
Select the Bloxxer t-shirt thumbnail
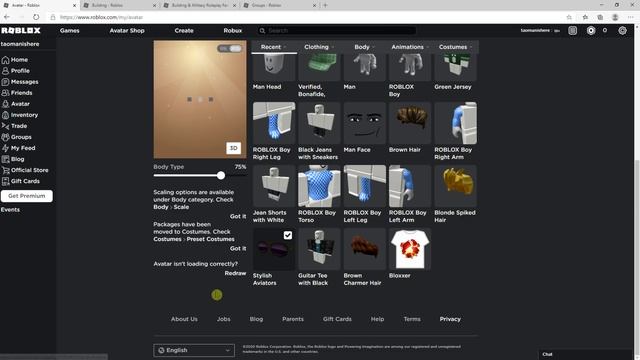pyautogui.click(x=410, y=249)
